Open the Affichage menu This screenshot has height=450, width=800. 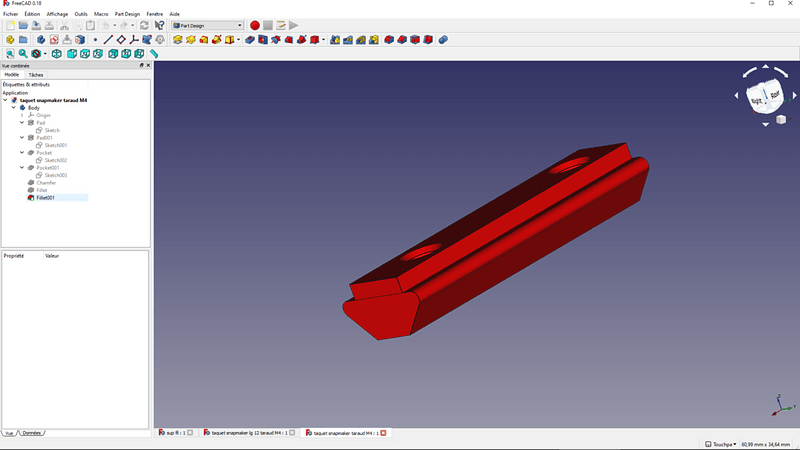tap(57, 14)
